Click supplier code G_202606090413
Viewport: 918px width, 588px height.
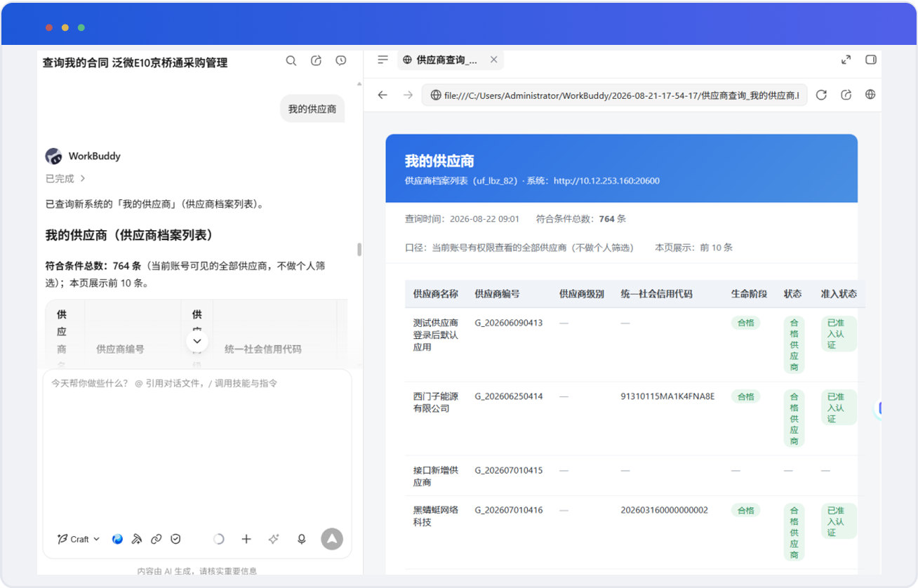click(x=508, y=323)
